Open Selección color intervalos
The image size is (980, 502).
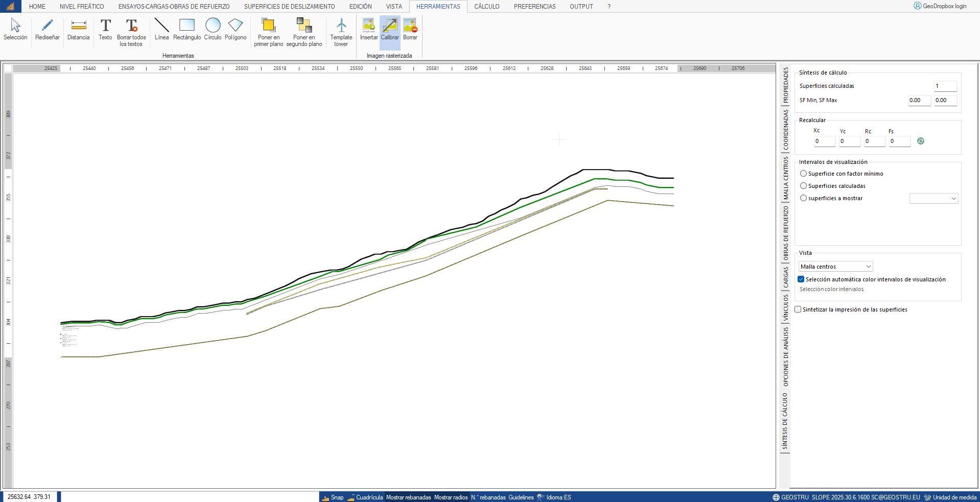(831, 289)
